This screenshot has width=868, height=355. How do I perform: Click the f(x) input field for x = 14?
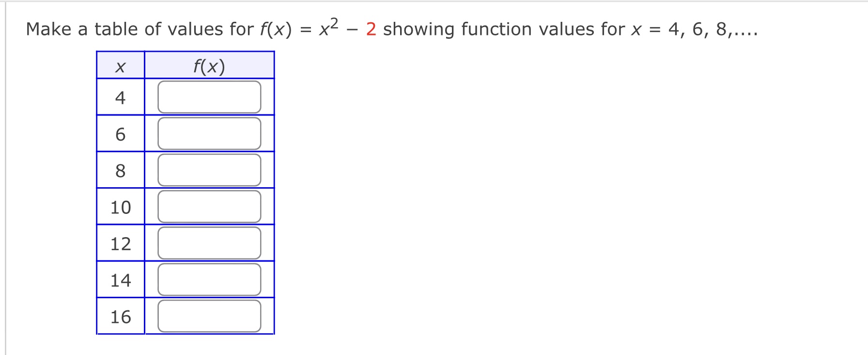(x=209, y=280)
